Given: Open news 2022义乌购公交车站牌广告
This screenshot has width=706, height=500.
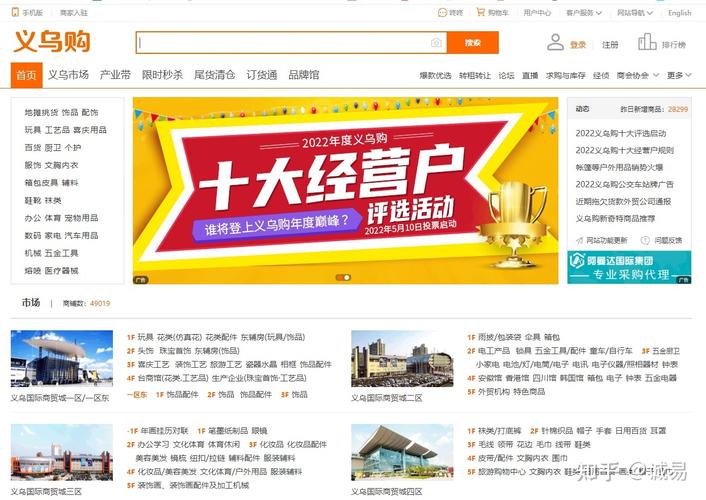Looking at the screenshot, I should [625, 184].
